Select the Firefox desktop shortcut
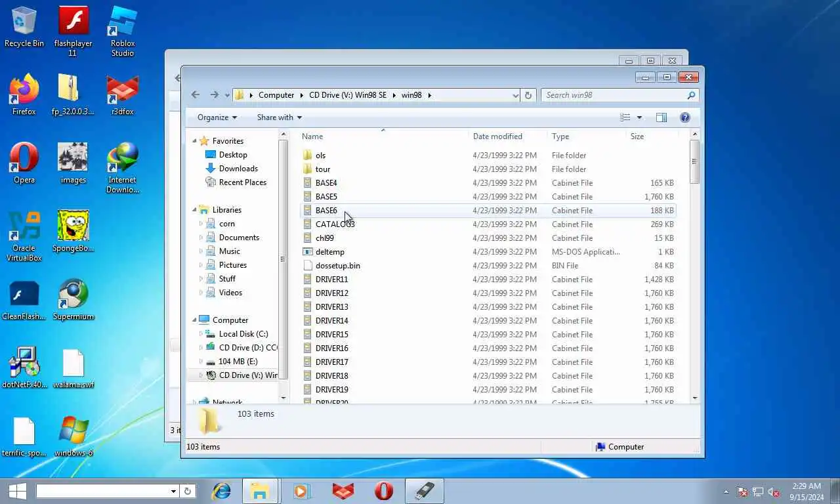 click(x=24, y=94)
